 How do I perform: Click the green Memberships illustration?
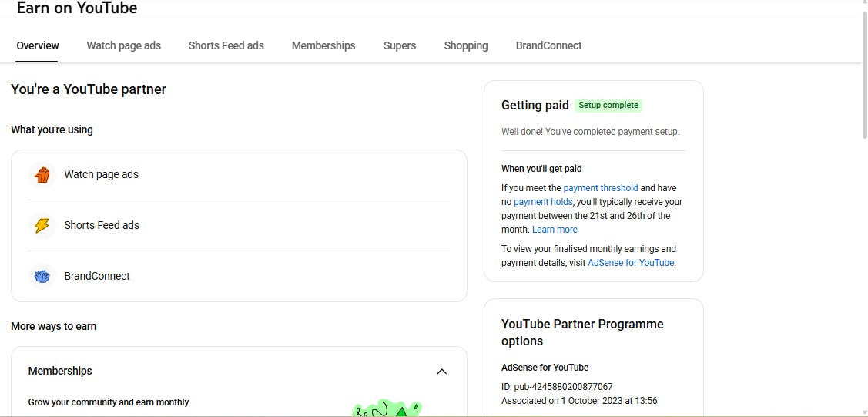coord(387,409)
